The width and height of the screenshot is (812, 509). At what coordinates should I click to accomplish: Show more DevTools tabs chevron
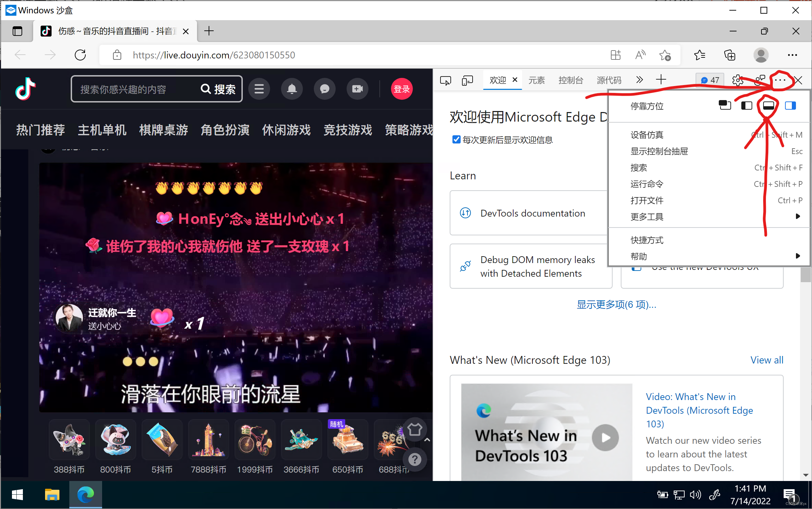[639, 80]
